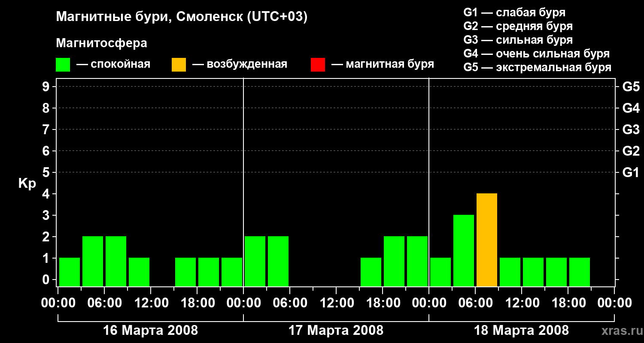This screenshot has width=644, height=343.
Task: Click the '18 Марта 2008' date label
Action: click(x=522, y=331)
